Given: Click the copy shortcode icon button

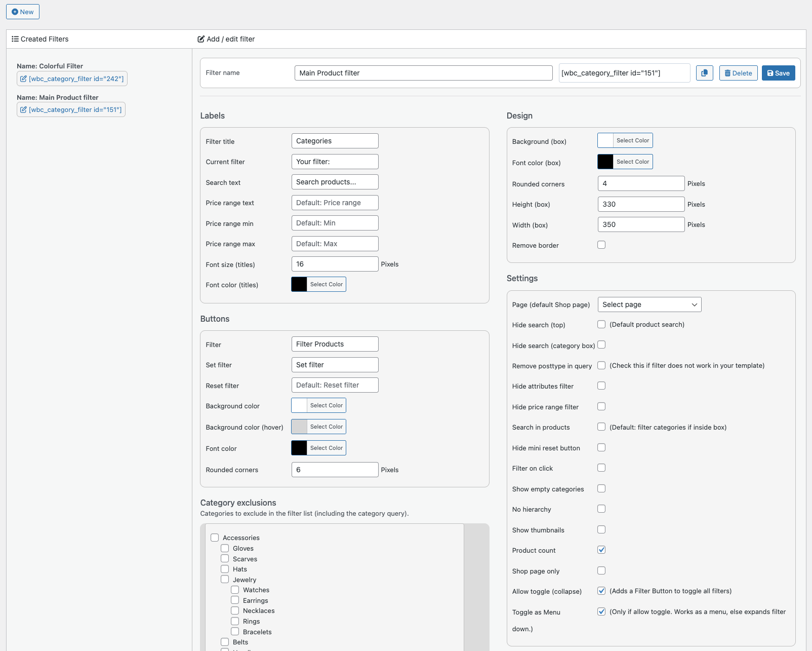Looking at the screenshot, I should click(x=704, y=73).
